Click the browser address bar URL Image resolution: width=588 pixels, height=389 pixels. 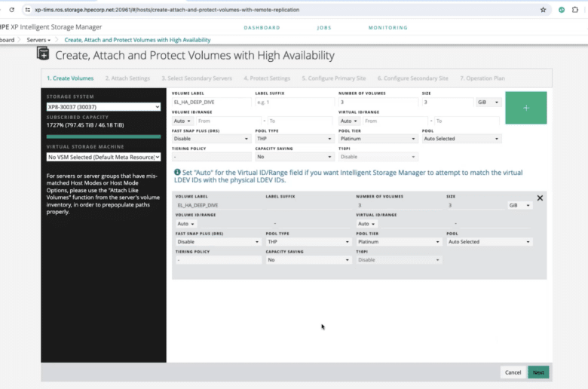(x=167, y=10)
